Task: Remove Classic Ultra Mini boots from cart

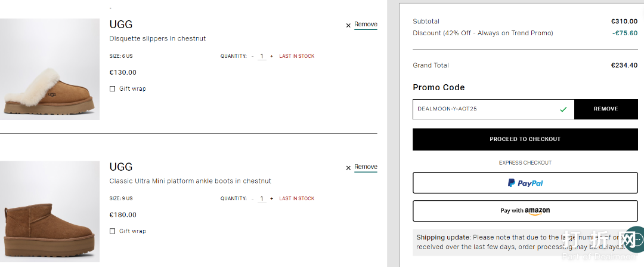Action: [x=366, y=167]
